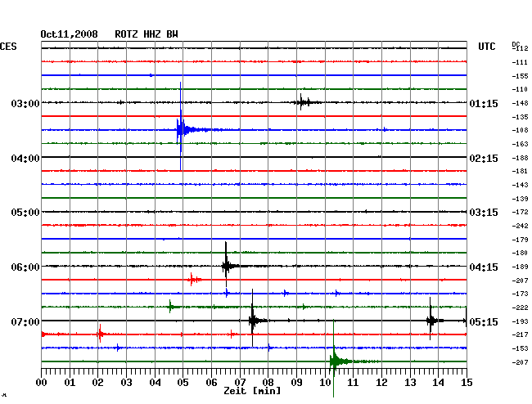Select the DC offset value -148
The image size is (532, 404).
(x=520, y=103)
